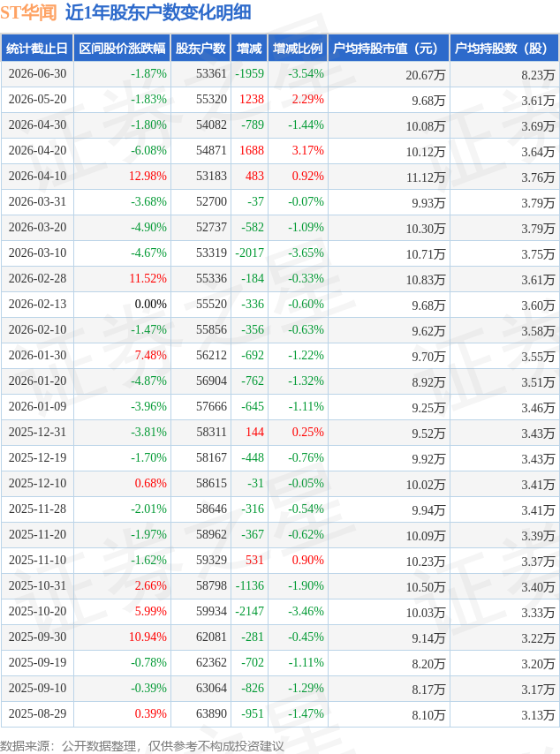Select the 8.23万 average shares cell
Image resolution: width=560 pixels, height=754 pixels.
(x=504, y=74)
